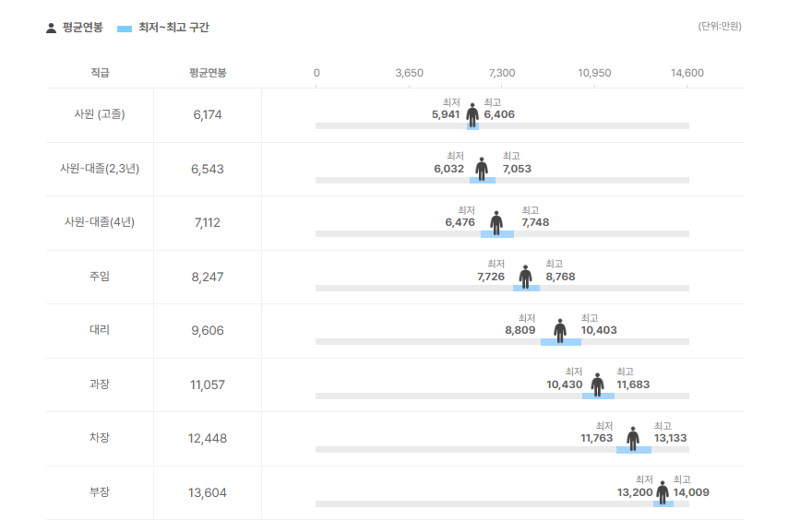This screenshot has height=532, width=788.
Task: Click the person icon in the 차장 row
Action: (x=633, y=438)
